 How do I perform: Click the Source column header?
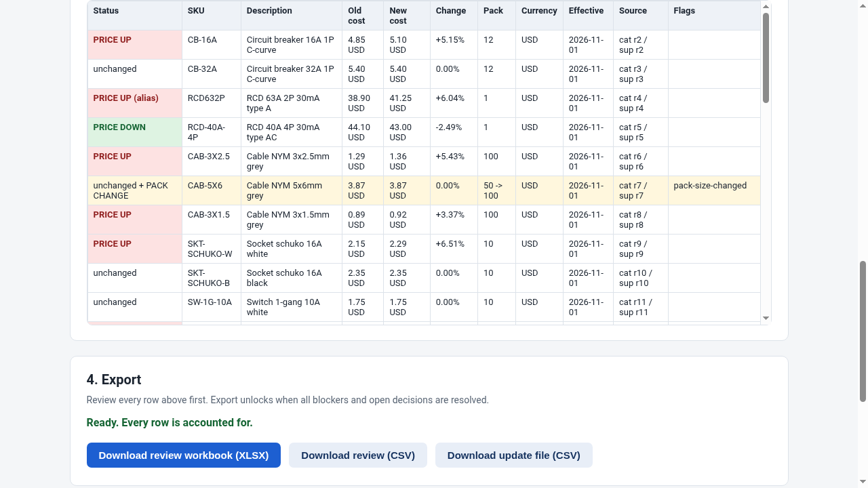tap(641, 16)
